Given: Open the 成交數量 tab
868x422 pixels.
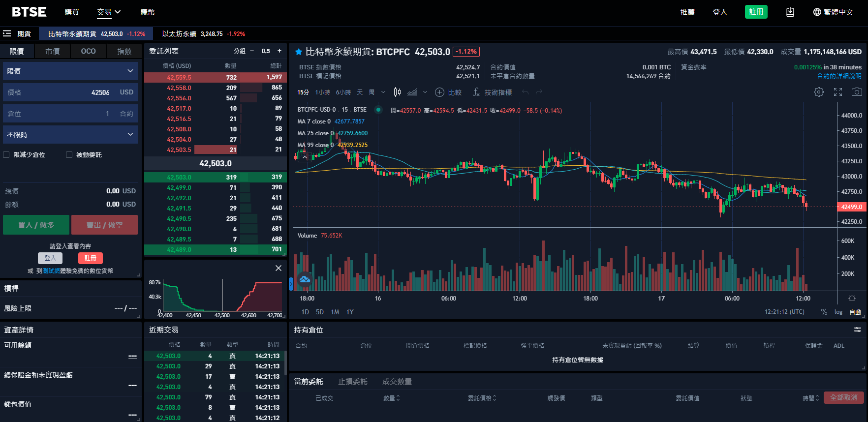Looking at the screenshot, I should (397, 381).
